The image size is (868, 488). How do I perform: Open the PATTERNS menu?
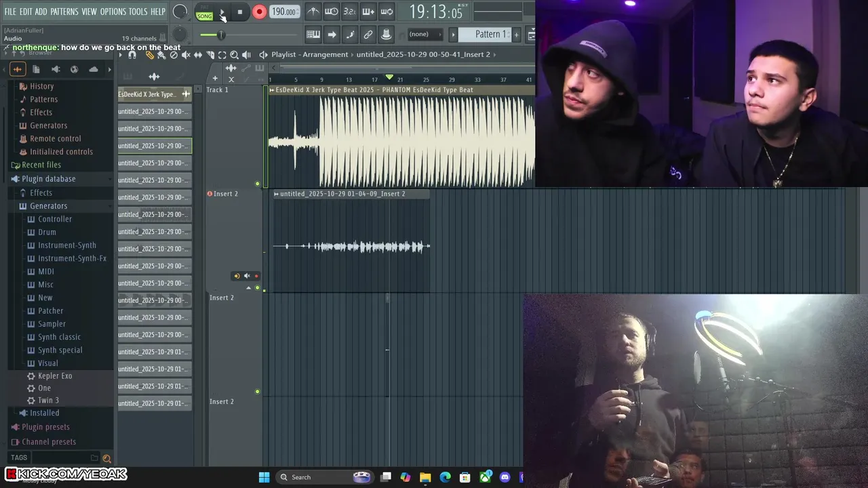pyautogui.click(x=64, y=12)
